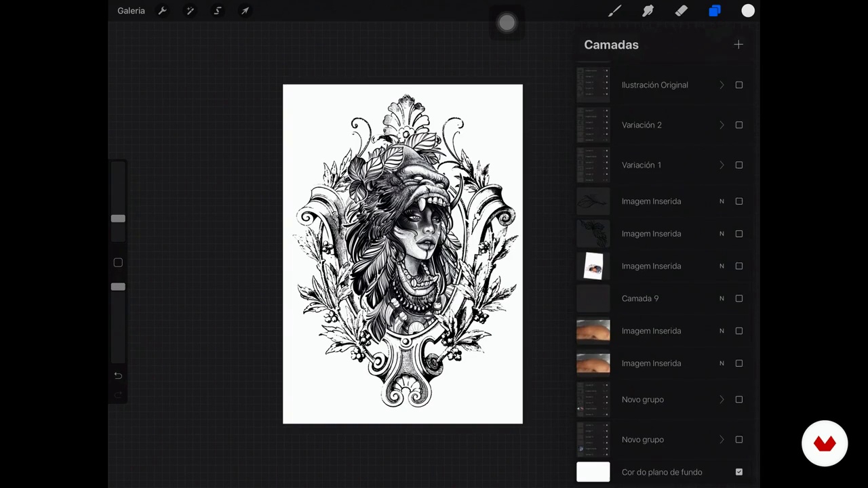868x488 pixels.
Task: Show Imagem Inserida layer with white page thumbnail
Action: point(739,266)
